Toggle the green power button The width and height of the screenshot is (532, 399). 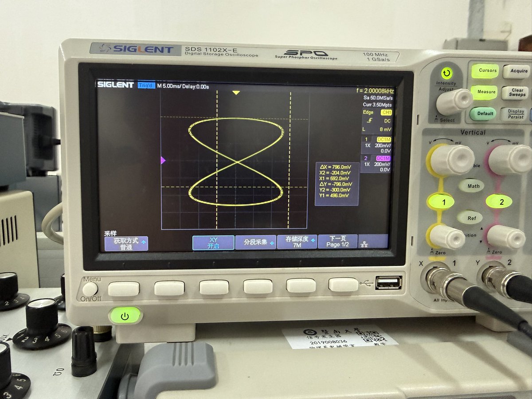point(125,316)
